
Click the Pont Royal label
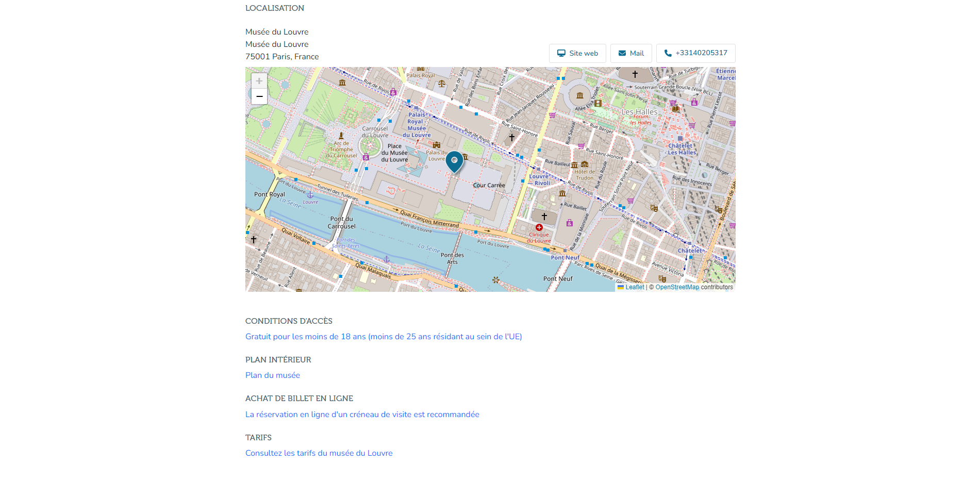269,194
